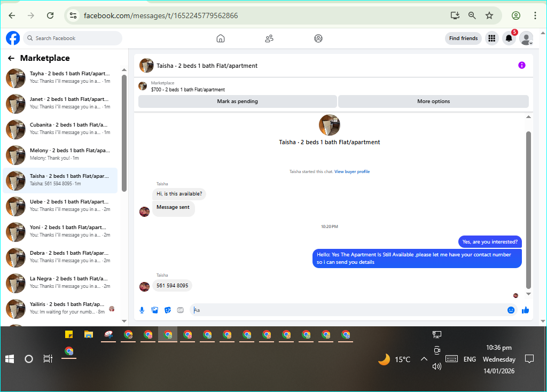Click the browser address bar URL
This screenshot has width=547, height=392.
tap(161, 15)
